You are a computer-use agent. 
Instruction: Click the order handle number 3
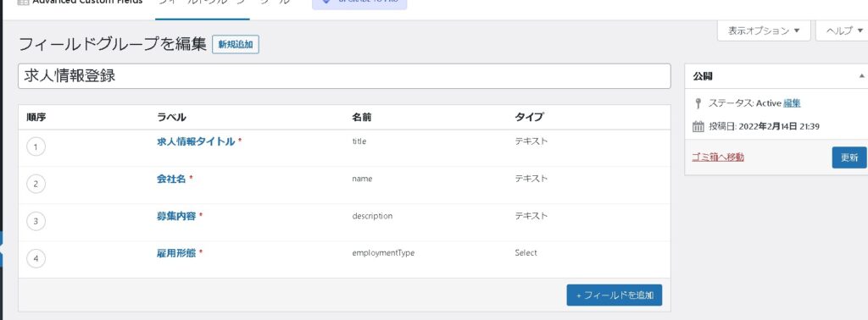[36, 221]
